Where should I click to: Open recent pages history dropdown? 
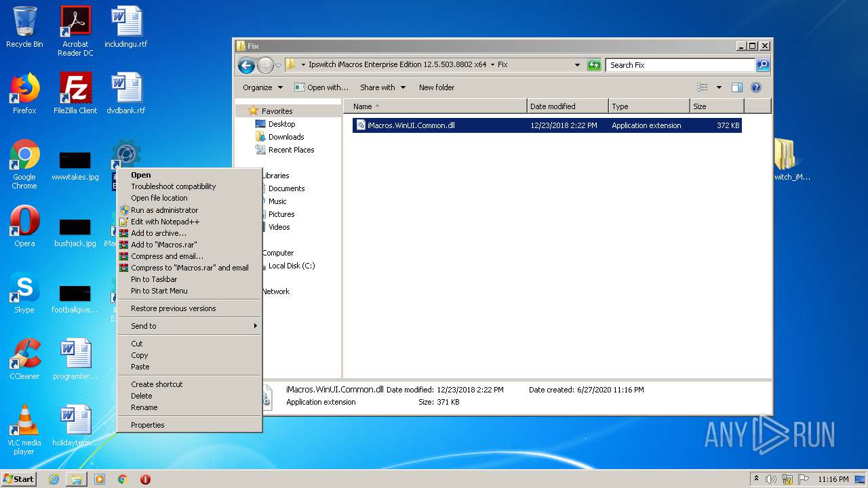click(278, 65)
